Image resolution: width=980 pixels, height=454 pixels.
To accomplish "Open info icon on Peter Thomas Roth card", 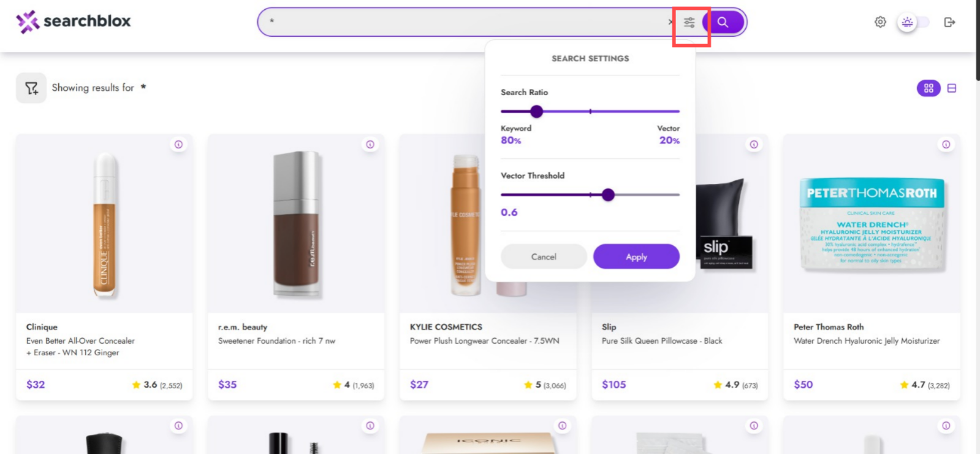I will click(x=946, y=145).
